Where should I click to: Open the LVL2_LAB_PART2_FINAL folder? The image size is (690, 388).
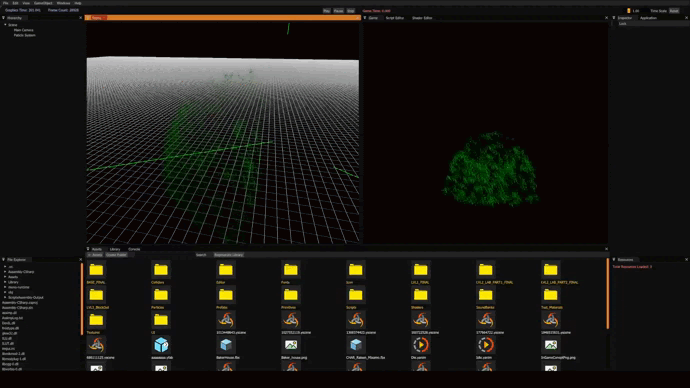pos(551,270)
